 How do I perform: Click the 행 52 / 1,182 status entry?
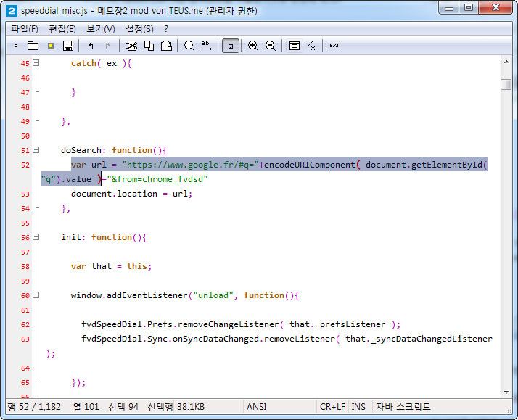pyautogui.click(x=34, y=407)
